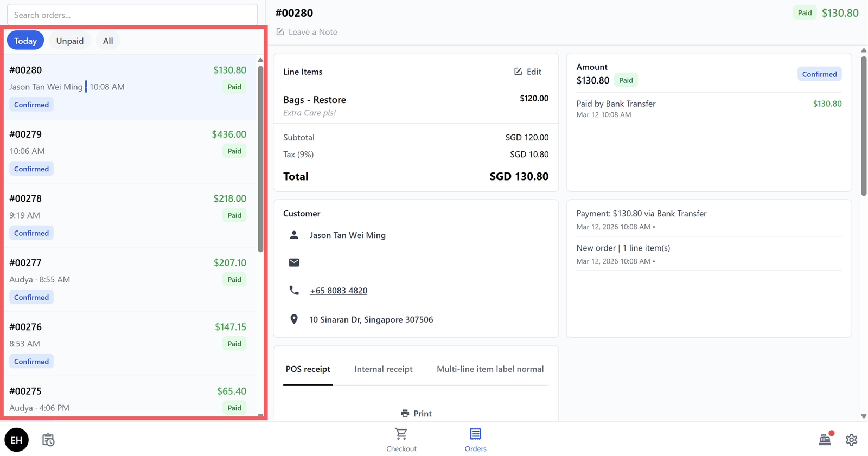Viewport: 868px width, 456px height.
Task: Click the location pin icon in Customer card
Action: click(x=294, y=319)
